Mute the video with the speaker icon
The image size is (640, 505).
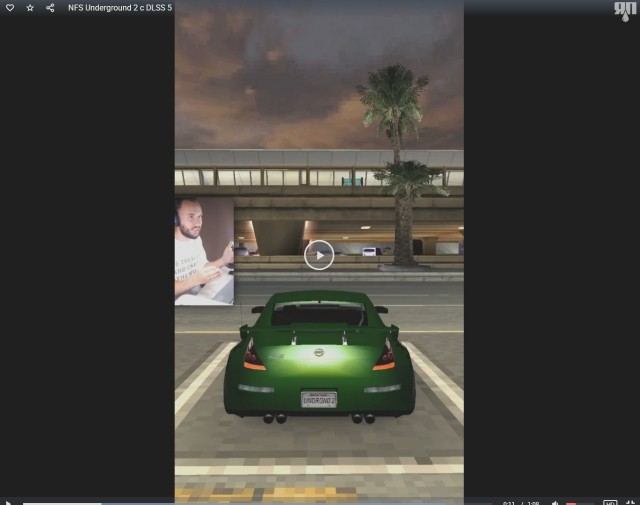[x=555, y=503]
